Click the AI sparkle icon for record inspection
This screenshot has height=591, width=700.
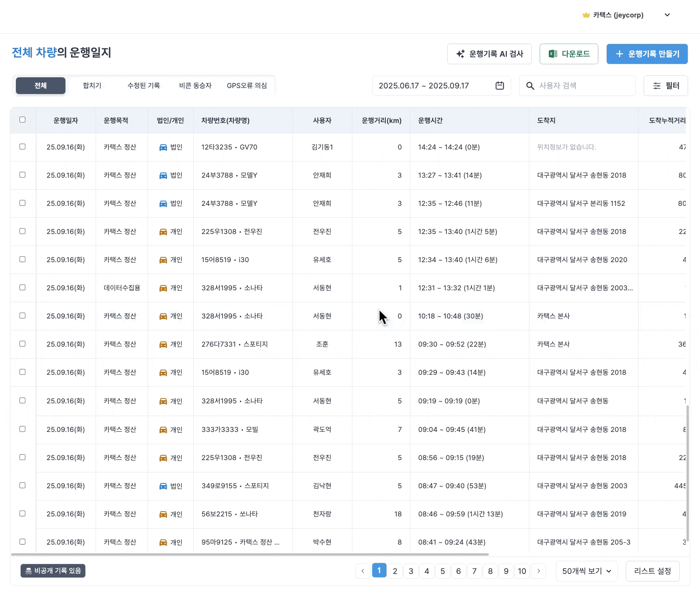click(x=460, y=54)
